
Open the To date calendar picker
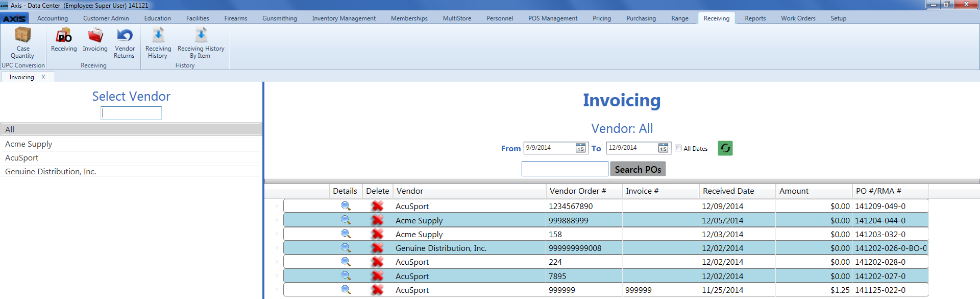point(663,148)
